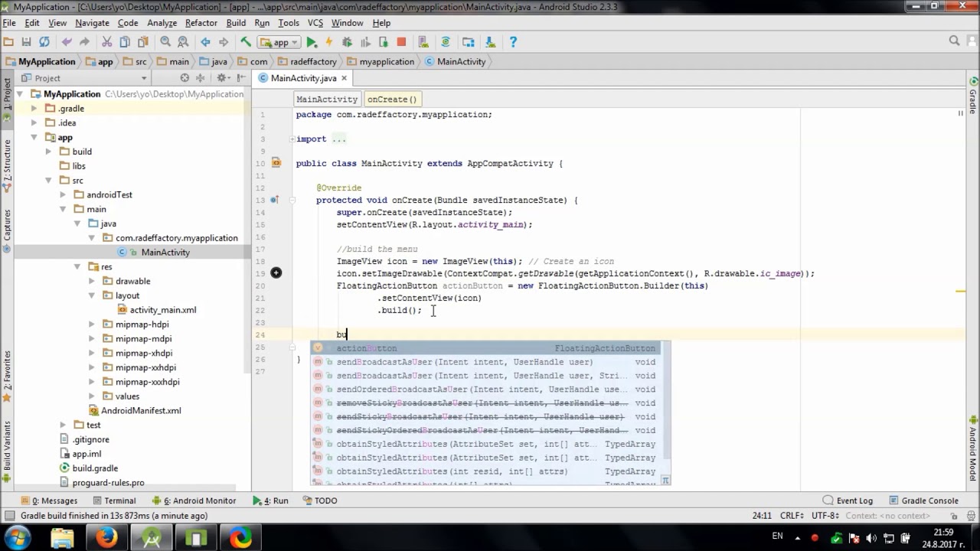The image size is (980, 551).
Task: Toggle the Terminal tool window
Action: point(113,500)
